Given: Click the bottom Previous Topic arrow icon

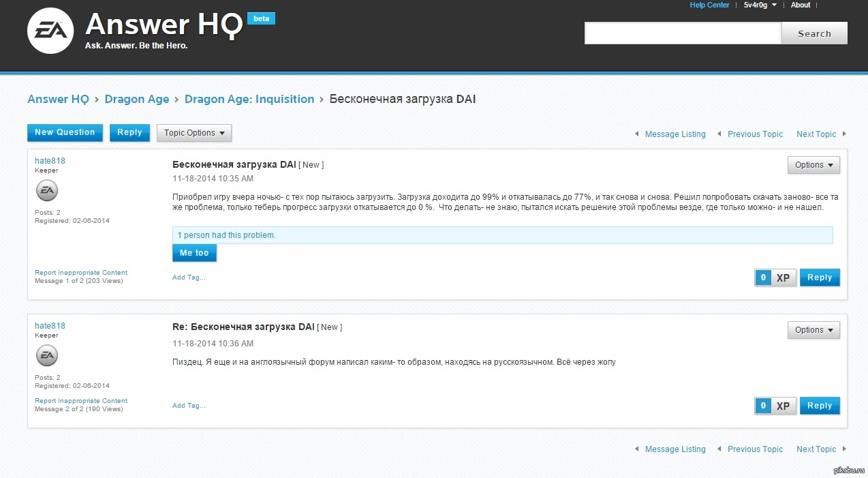Looking at the screenshot, I should click(719, 449).
